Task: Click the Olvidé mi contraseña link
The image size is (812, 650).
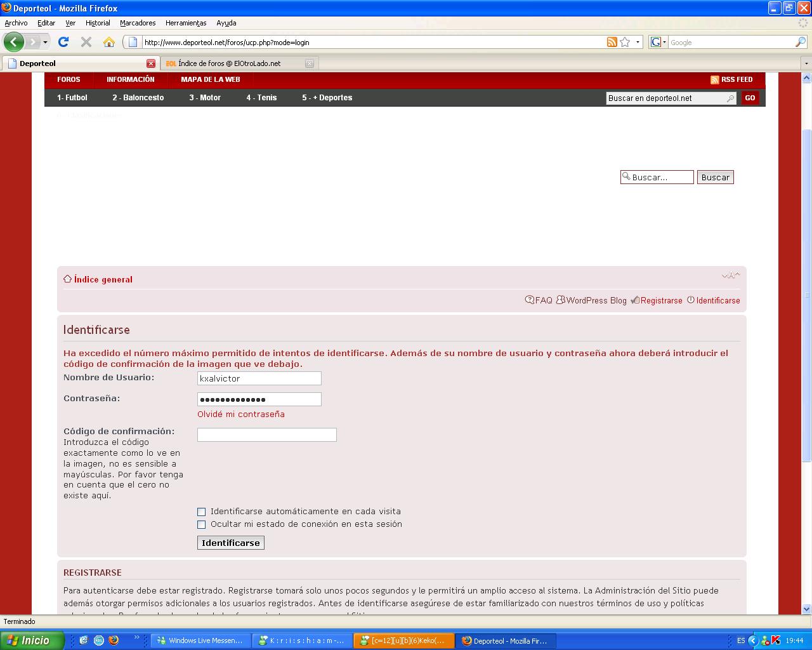Action: pos(241,415)
